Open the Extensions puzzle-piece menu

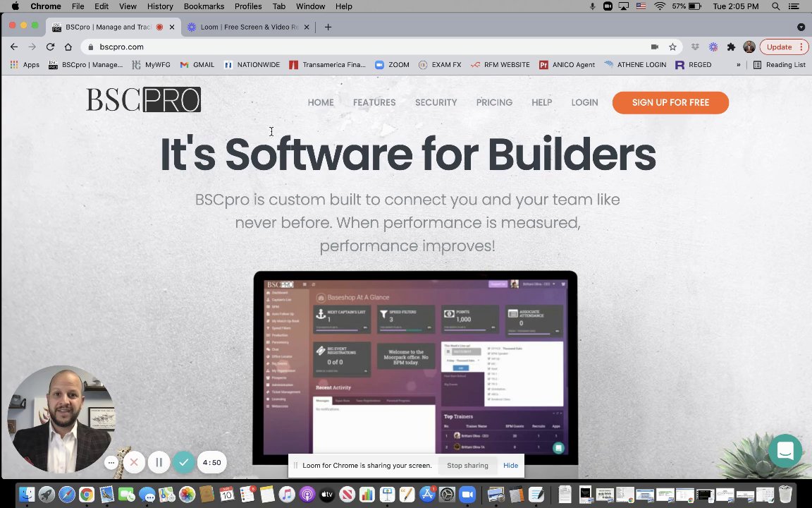click(x=731, y=47)
